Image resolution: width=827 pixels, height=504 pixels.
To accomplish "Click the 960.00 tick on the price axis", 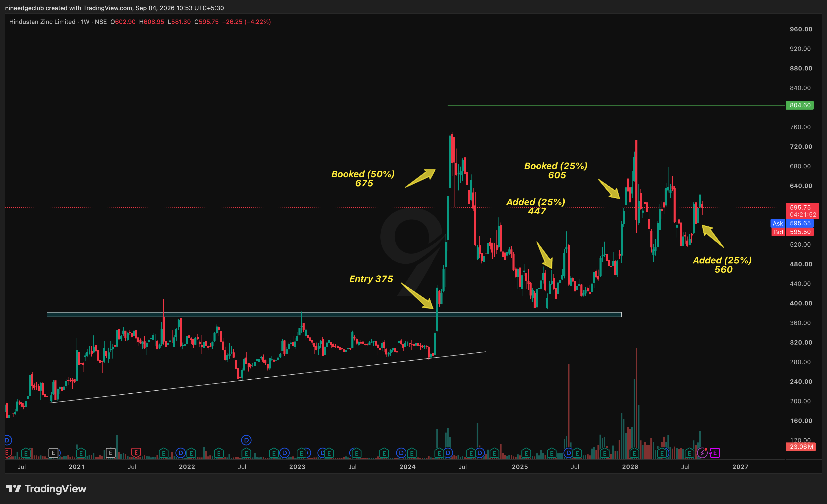I will pos(801,29).
